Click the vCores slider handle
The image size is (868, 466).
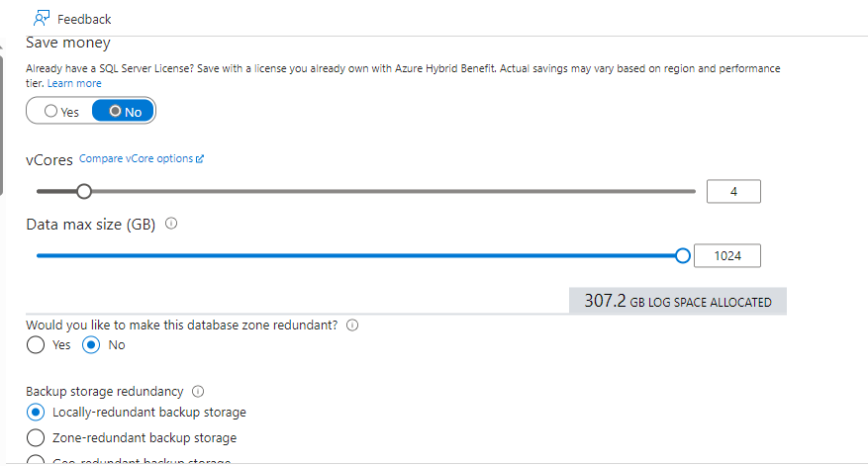[x=84, y=192]
